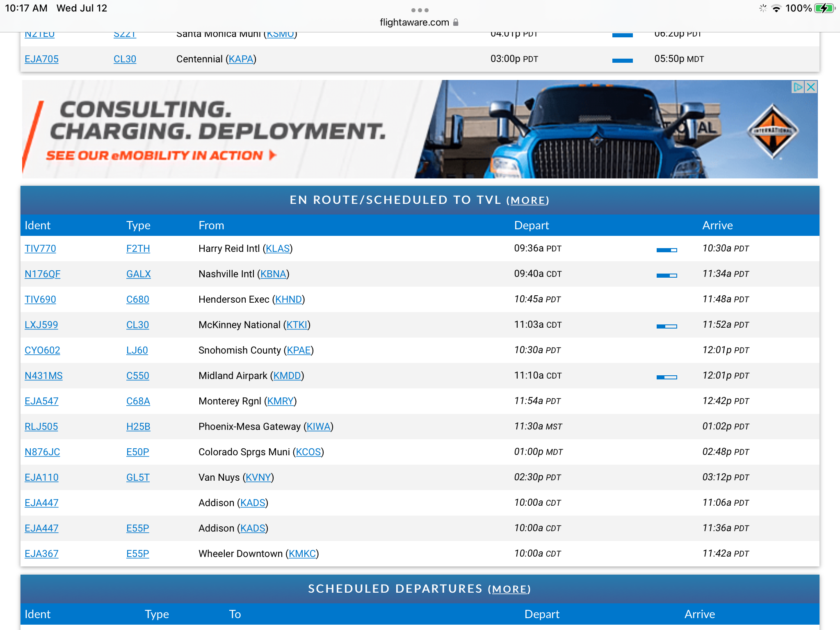Open airport KHND link
840x630 pixels.
pyautogui.click(x=288, y=299)
